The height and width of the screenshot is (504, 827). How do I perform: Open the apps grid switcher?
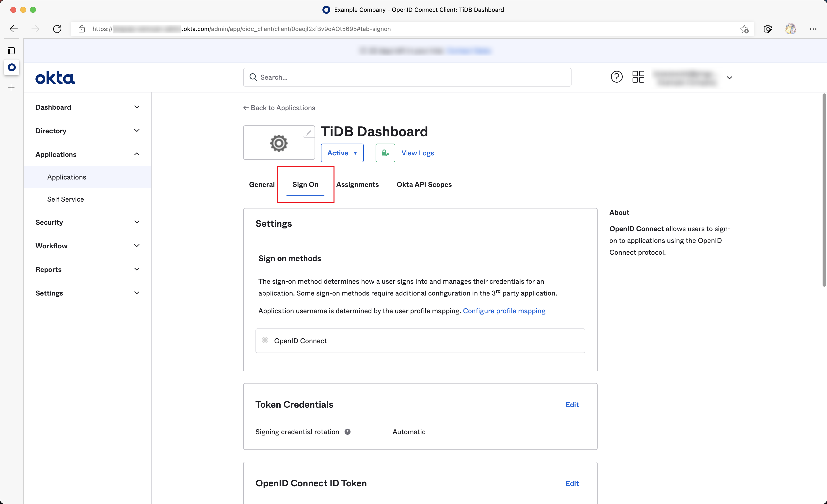coord(638,77)
